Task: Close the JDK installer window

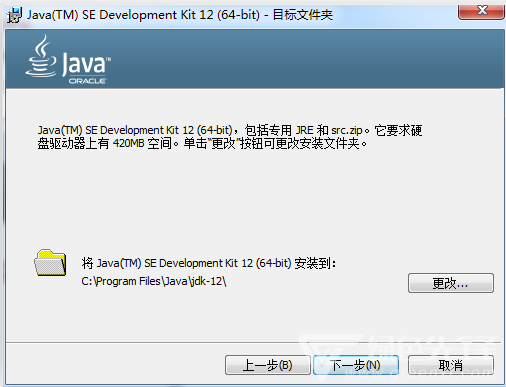Action: tap(481, 11)
